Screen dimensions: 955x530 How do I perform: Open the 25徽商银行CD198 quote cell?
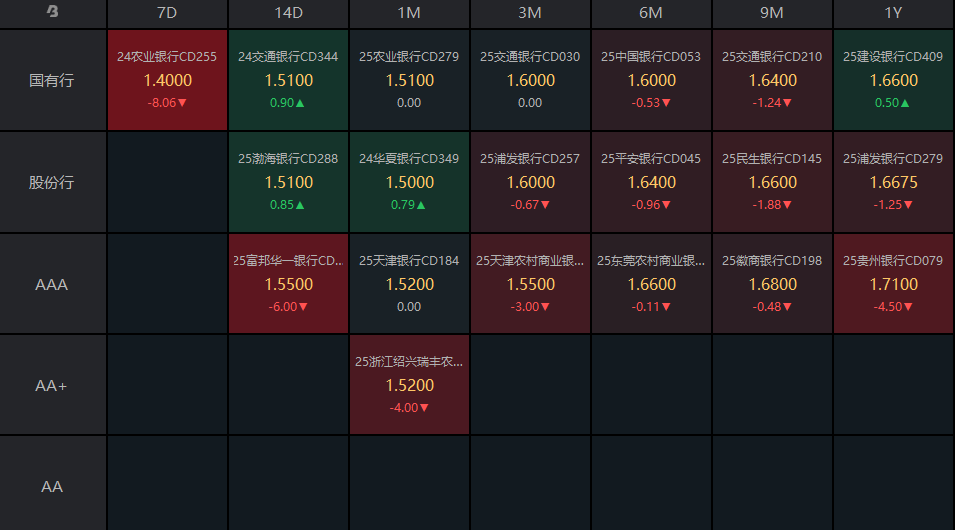pos(772,284)
